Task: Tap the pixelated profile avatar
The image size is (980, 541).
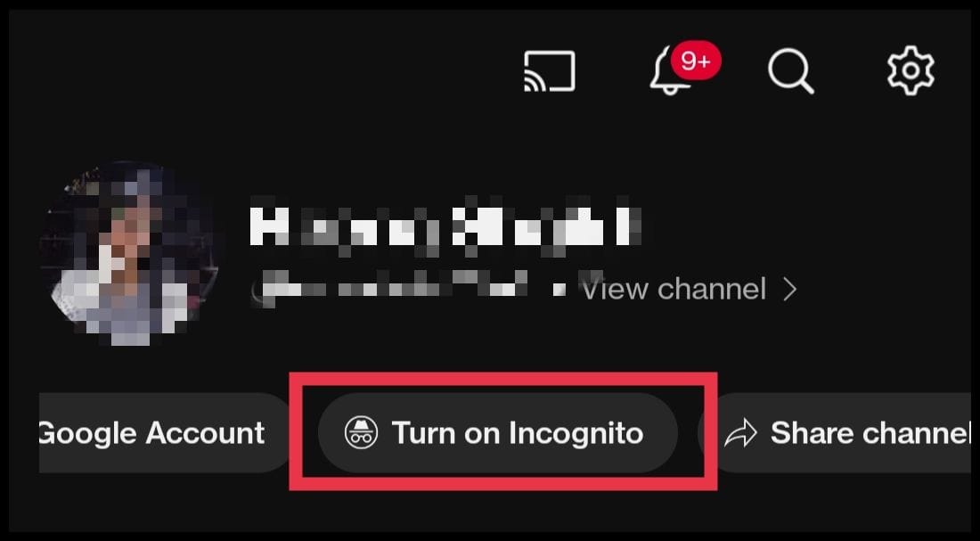Action: (129, 253)
